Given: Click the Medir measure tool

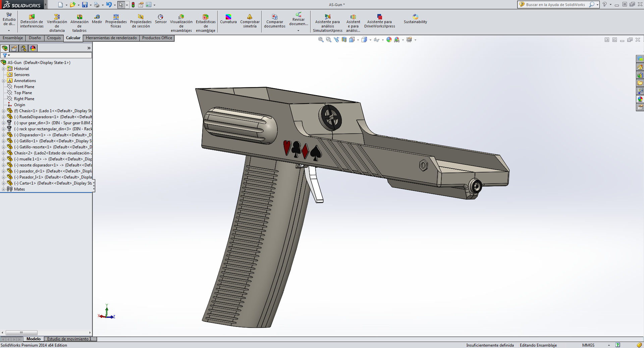Looking at the screenshot, I should coord(97,19).
